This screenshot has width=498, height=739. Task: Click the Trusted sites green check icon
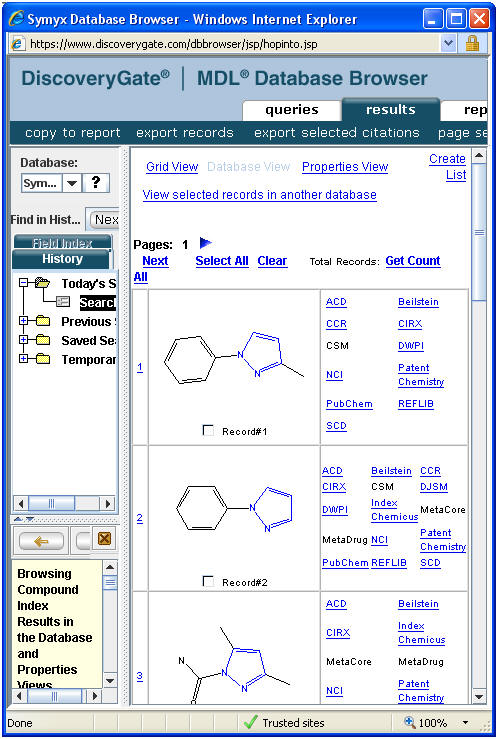[251, 723]
